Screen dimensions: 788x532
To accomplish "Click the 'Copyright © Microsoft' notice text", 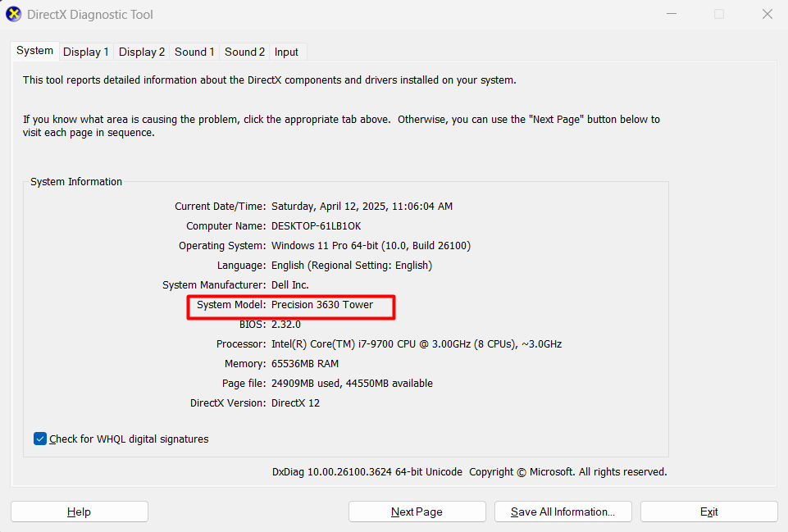I will (x=522, y=471).
